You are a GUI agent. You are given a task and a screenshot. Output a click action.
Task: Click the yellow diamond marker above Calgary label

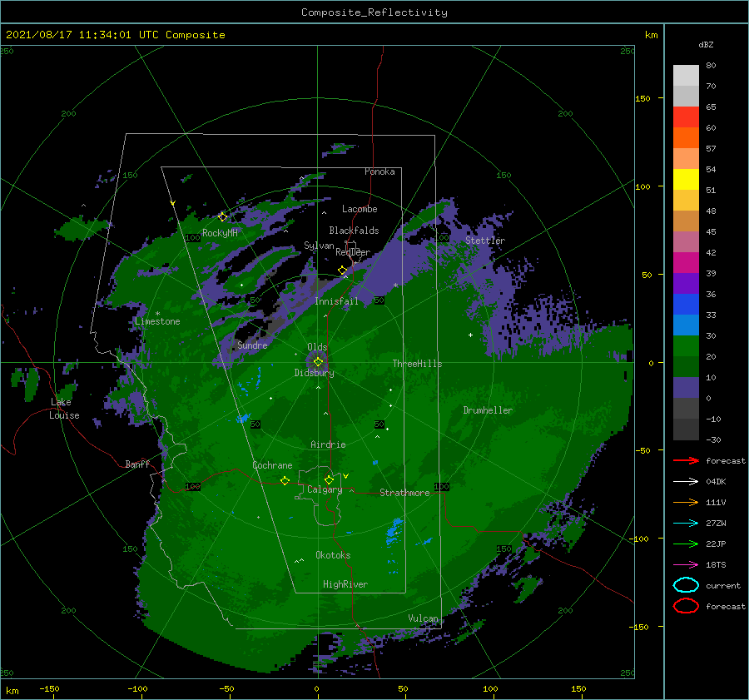point(329,479)
